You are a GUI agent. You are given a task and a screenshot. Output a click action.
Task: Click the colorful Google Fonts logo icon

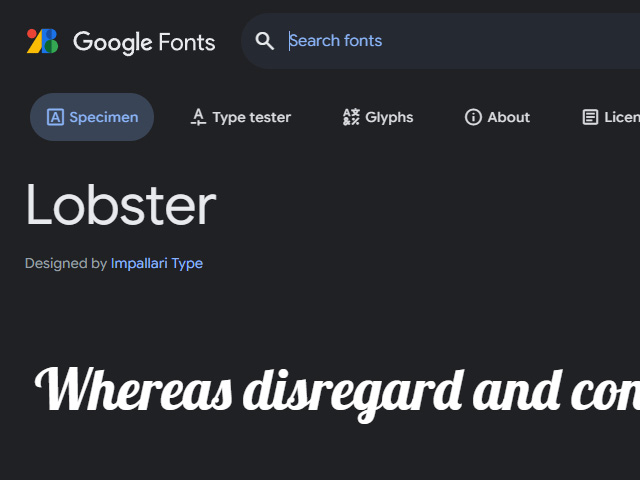pos(42,41)
